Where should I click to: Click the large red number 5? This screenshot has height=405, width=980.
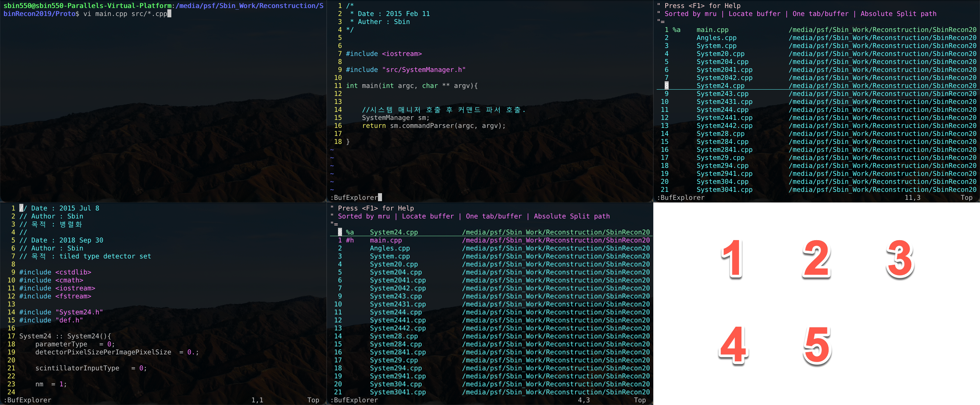817,344
